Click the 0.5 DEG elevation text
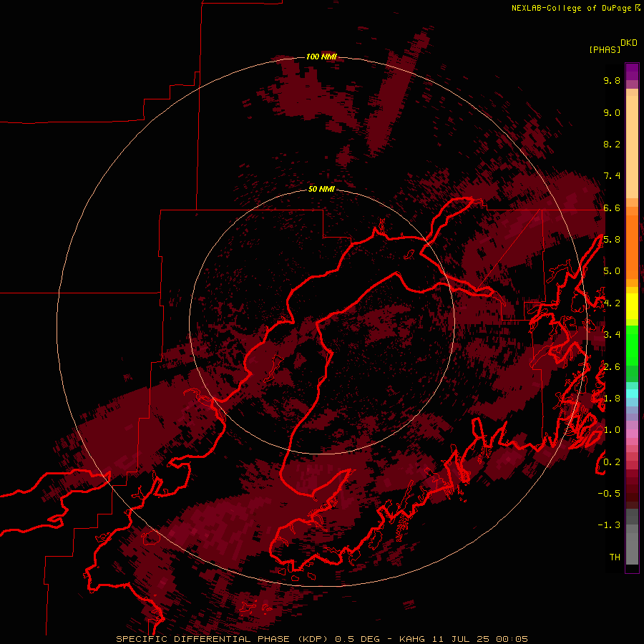Image resolution: width=644 pixels, height=644 pixels. [x=358, y=639]
